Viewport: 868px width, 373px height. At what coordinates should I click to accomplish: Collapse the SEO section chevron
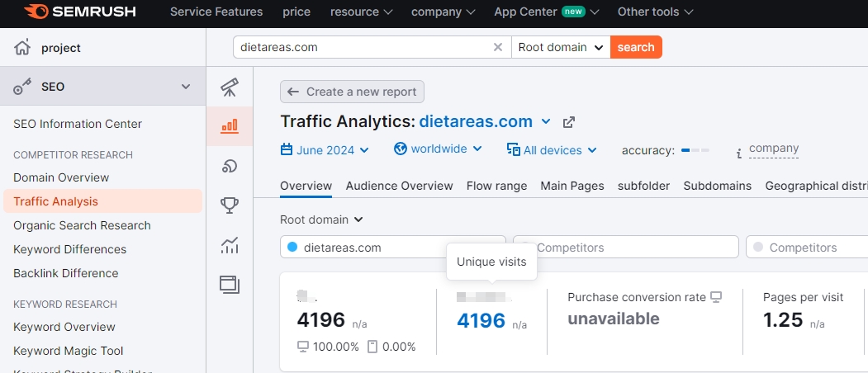coord(186,87)
